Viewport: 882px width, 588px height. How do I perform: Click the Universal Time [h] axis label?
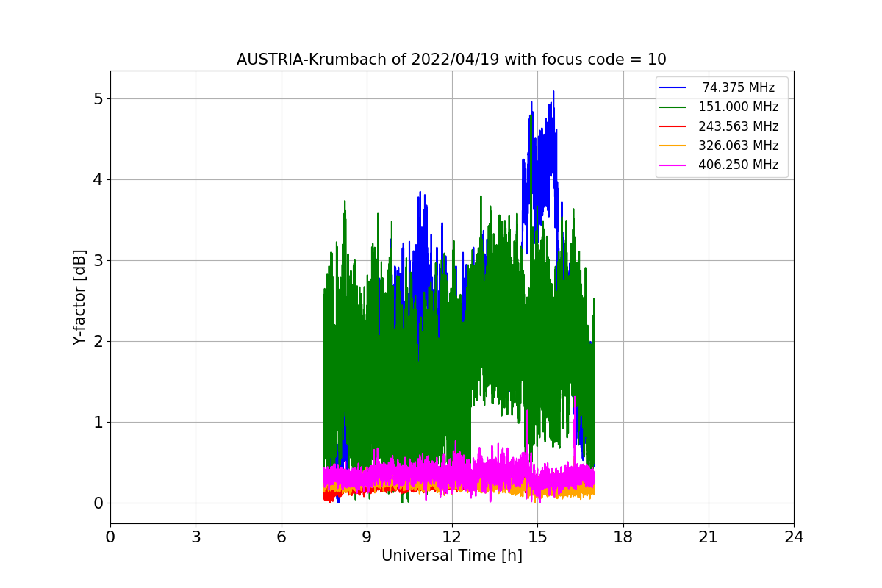(x=451, y=556)
